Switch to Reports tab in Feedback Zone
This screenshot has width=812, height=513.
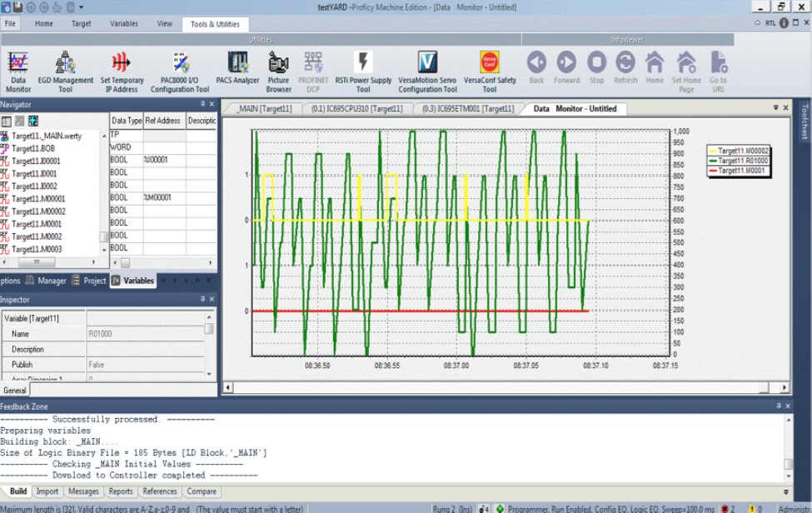(x=121, y=491)
